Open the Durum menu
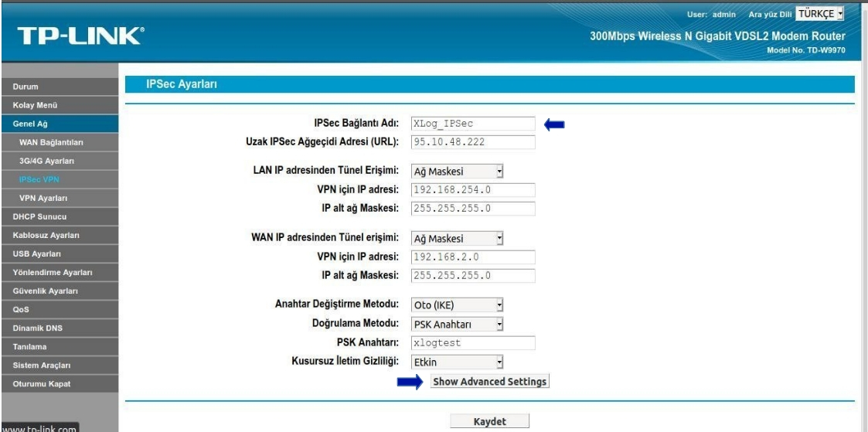The image size is (868, 432). tap(60, 87)
